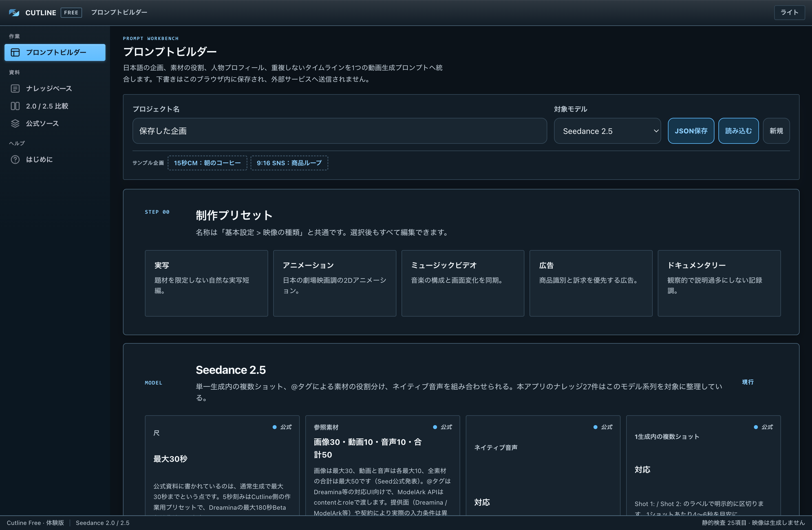Go to ナレッジベース in the sidebar
812x530 pixels.
[55, 89]
